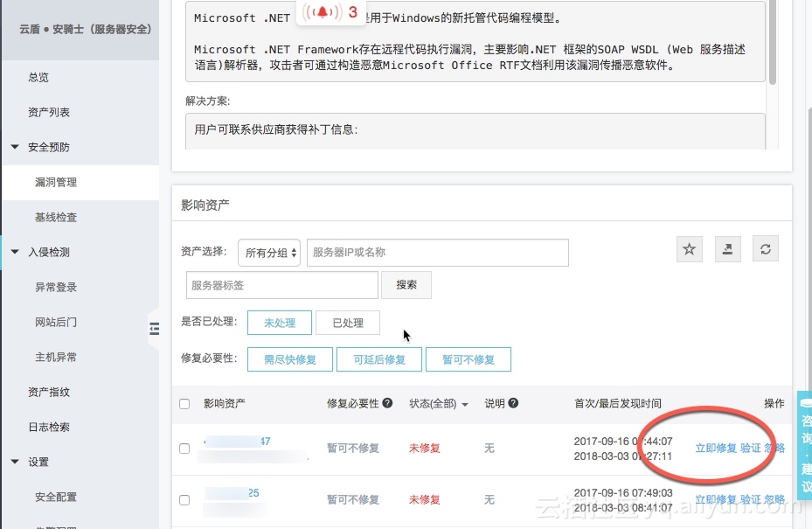Focus the 服务器IP或名称 input field

(438, 253)
